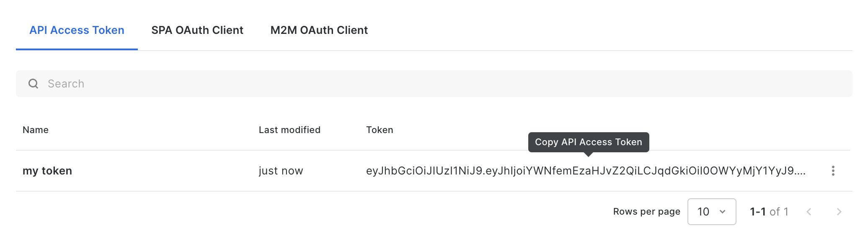Click the Last modified column header
The height and width of the screenshot is (241, 868).
point(289,130)
